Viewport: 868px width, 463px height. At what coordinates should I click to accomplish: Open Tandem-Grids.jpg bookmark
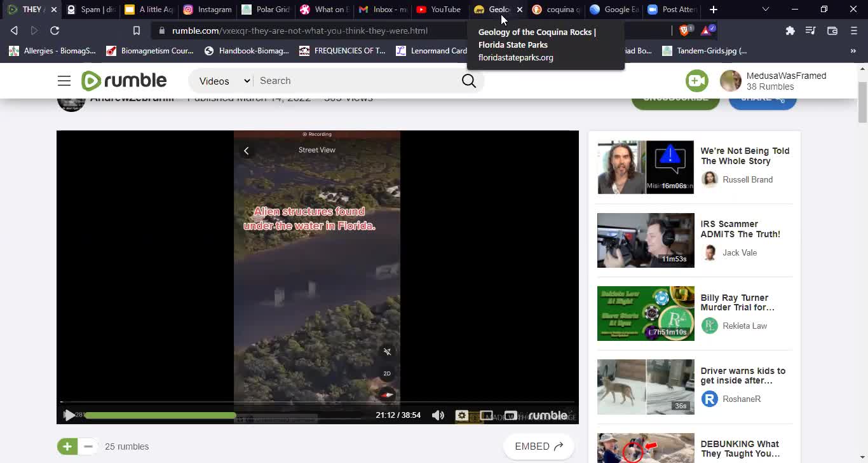pyautogui.click(x=705, y=51)
